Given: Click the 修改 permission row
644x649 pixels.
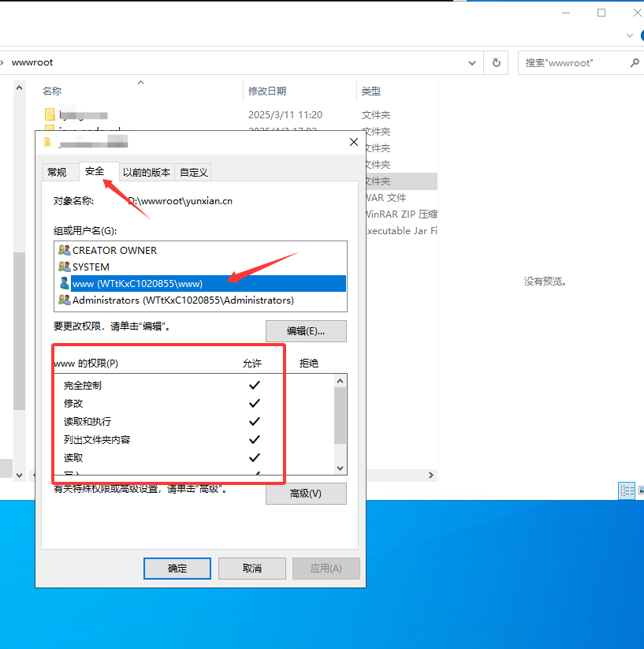Looking at the screenshot, I should 194,404.
